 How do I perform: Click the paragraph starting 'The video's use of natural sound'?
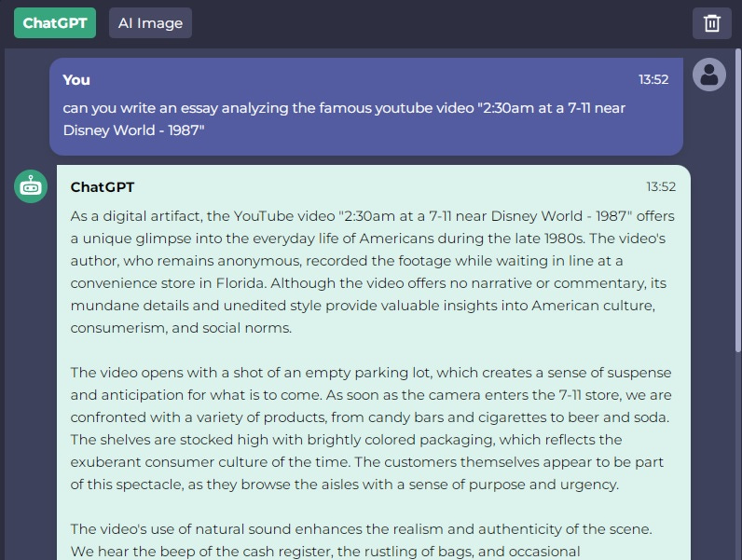[x=362, y=540]
